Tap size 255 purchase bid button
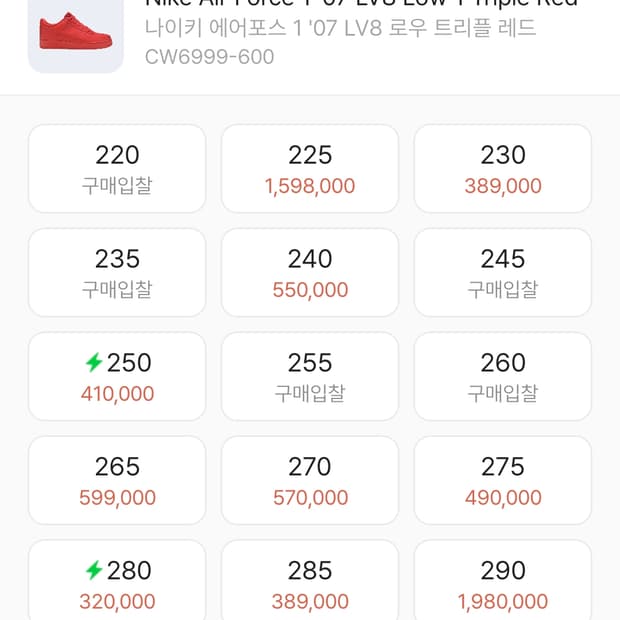The width and height of the screenshot is (620, 620). (x=310, y=377)
